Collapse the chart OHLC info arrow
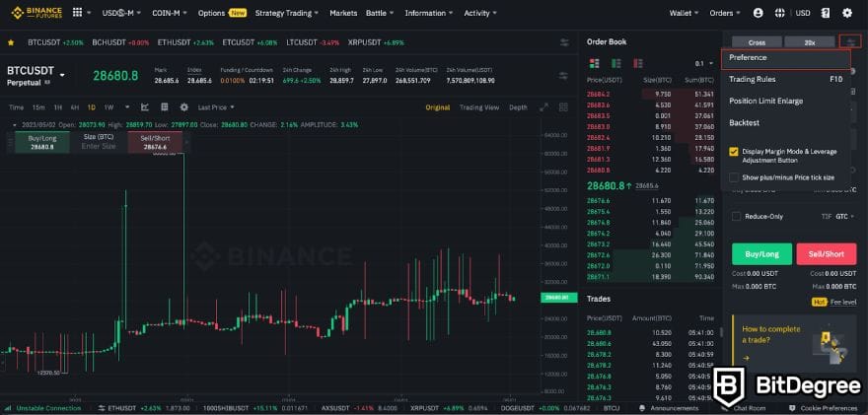The image size is (868, 415). point(15,125)
